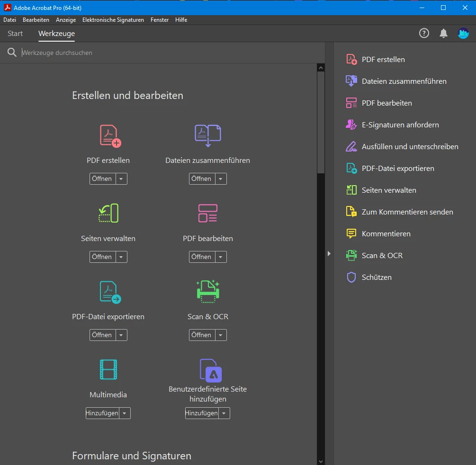Viewport: 476px width, 465px height.
Task: Expand dropdown arrow for Dateien zusammenführen Öffnen
Action: 221,179
